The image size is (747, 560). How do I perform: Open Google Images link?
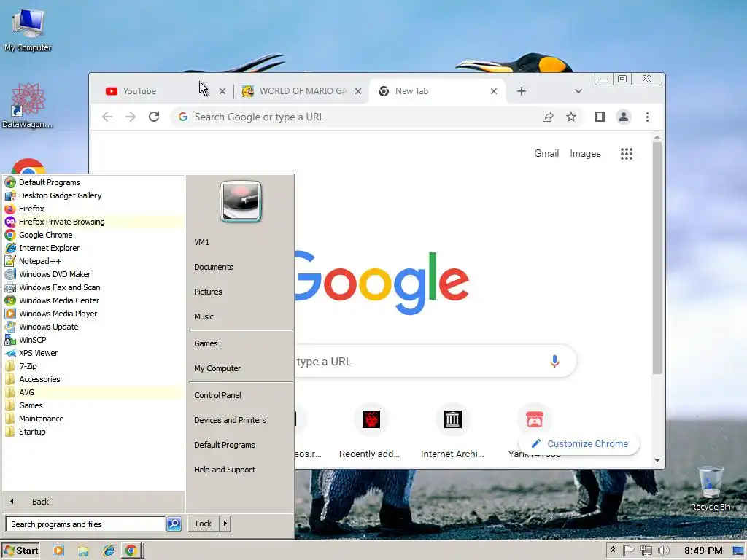(585, 153)
